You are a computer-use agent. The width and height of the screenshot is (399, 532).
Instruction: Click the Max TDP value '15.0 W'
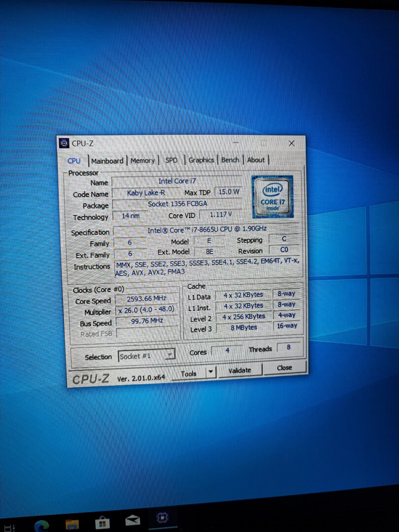point(229,192)
